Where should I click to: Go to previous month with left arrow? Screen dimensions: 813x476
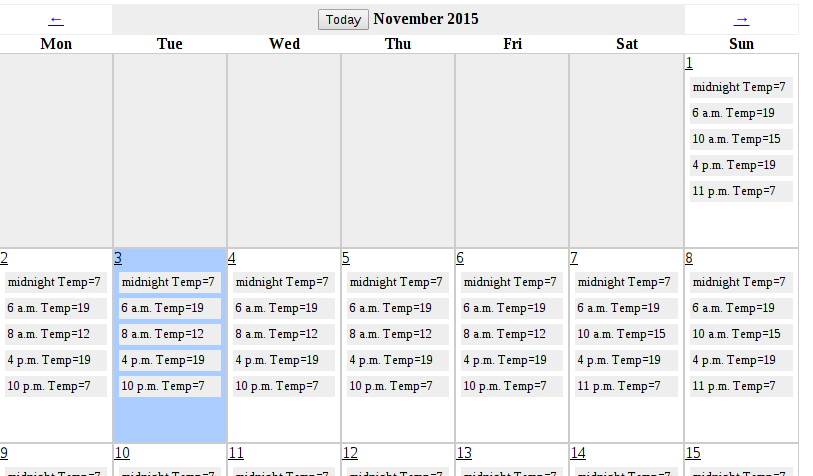pyautogui.click(x=56, y=19)
